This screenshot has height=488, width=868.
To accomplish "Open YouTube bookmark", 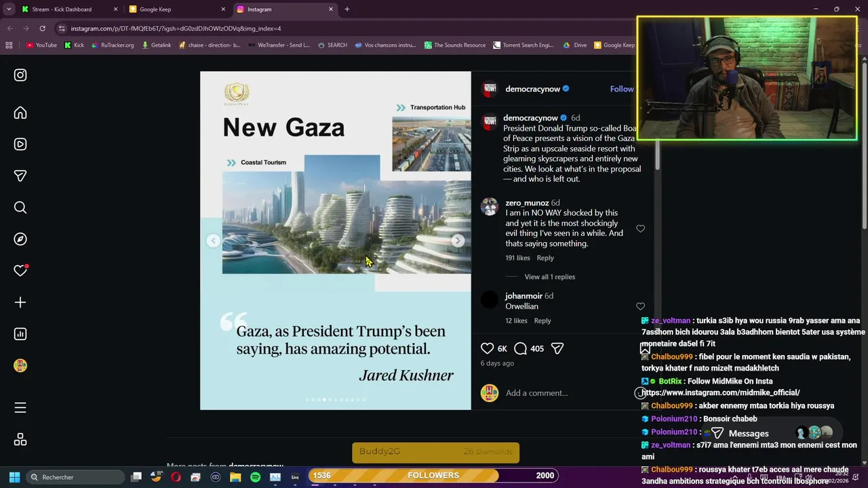I will pyautogui.click(x=41, y=45).
